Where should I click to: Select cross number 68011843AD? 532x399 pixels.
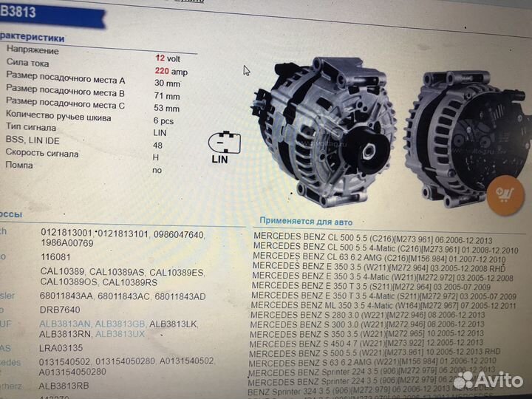click(x=180, y=296)
